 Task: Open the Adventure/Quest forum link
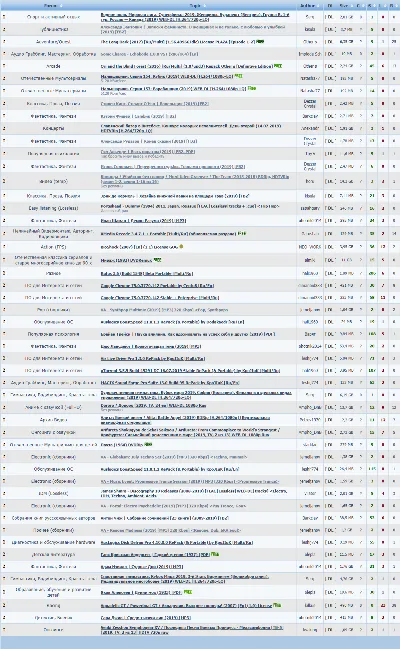coord(53,42)
